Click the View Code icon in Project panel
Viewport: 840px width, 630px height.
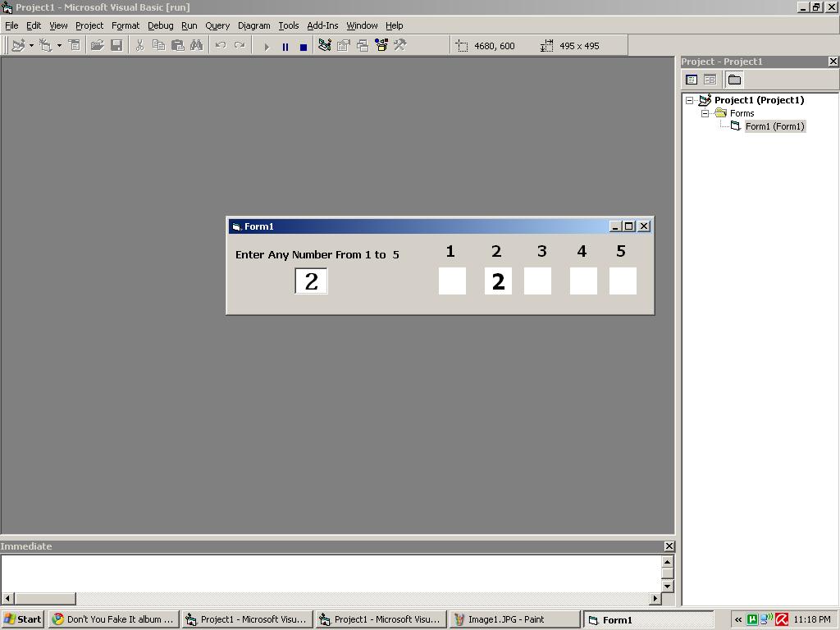click(692, 80)
